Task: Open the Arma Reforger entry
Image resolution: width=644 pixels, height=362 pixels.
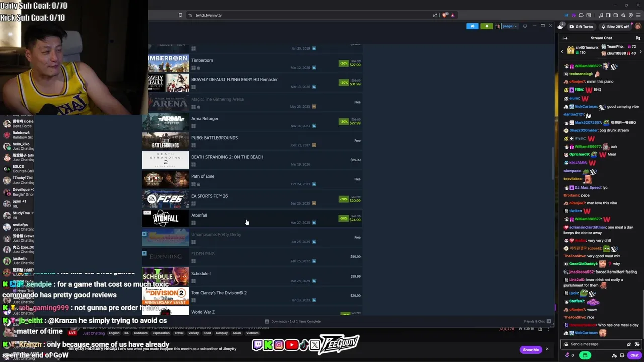Action: point(252,122)
